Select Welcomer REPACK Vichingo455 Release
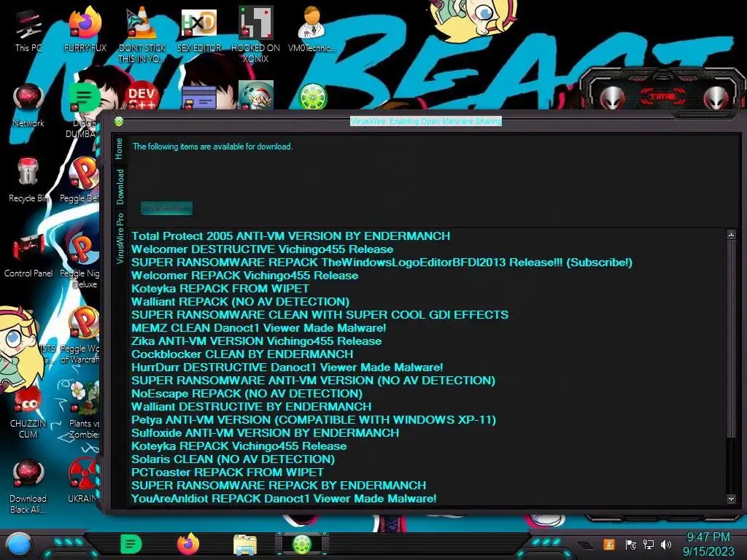747x560 pixels. [245, 275]
